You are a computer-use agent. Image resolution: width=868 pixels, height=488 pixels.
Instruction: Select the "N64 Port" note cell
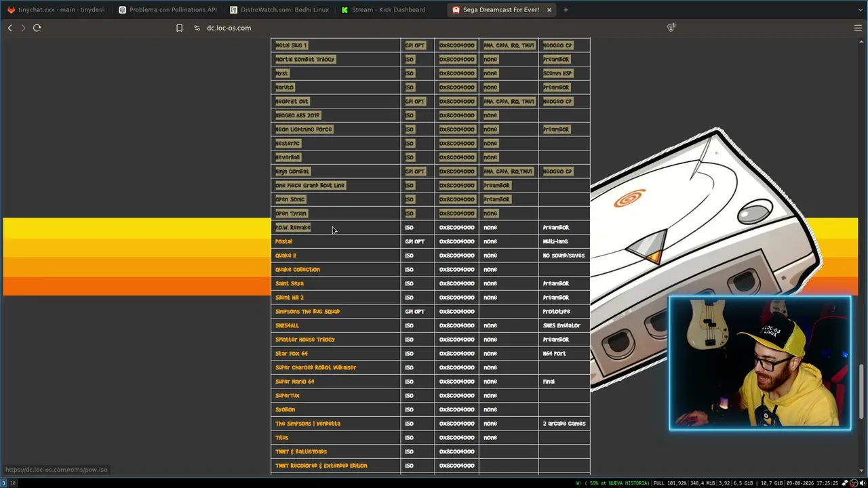click(554, 354)
